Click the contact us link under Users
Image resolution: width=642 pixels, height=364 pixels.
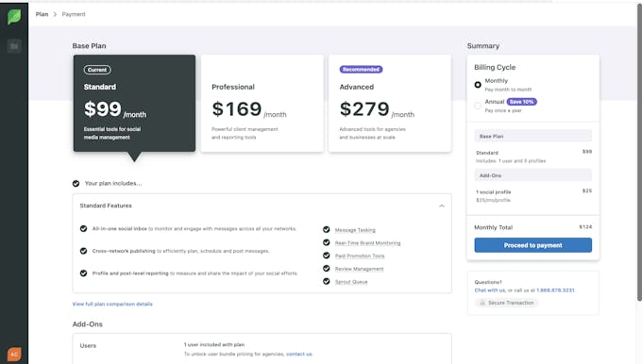(299, 355)
